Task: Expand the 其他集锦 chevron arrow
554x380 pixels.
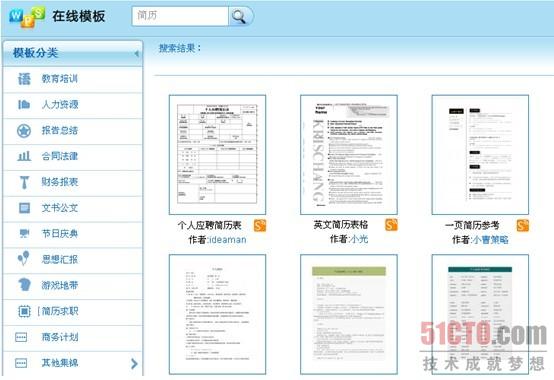Action: [134, 363]
